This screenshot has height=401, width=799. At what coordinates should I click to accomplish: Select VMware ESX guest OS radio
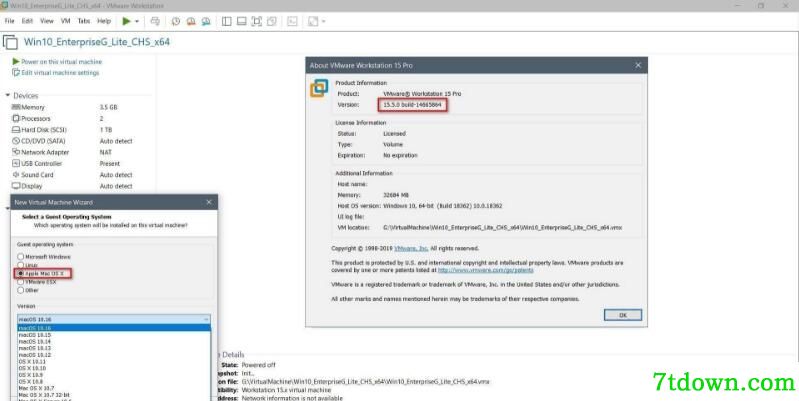pyautogui.click(x=21, y=282)
